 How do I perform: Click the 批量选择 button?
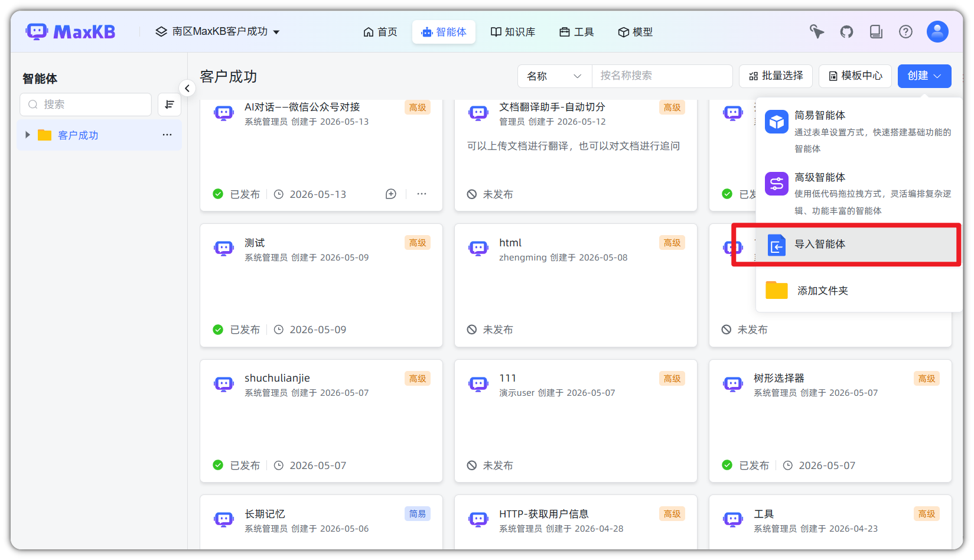[x=776, y=76]
